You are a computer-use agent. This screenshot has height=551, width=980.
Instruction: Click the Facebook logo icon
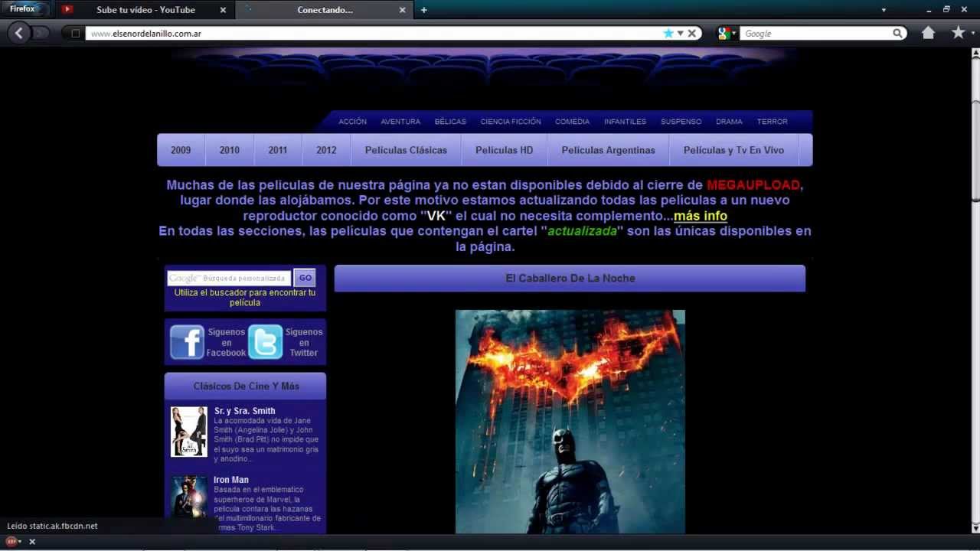click(187, 342)
